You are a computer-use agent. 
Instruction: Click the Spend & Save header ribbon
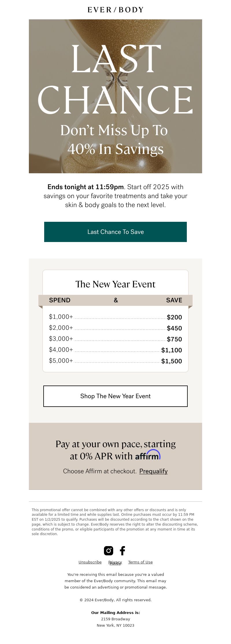click(x=115, y=300)
